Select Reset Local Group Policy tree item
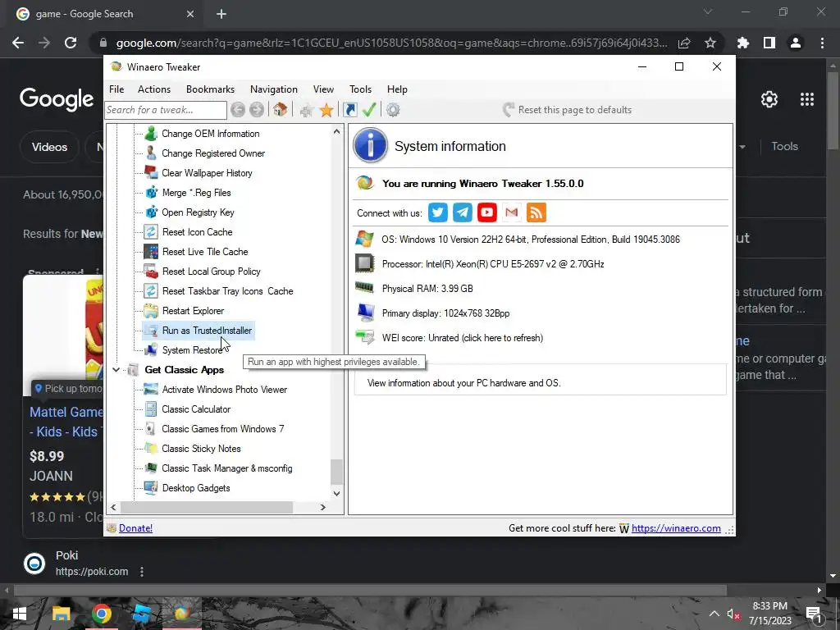Viewport: 840px width, 630px height. point(211,272)
